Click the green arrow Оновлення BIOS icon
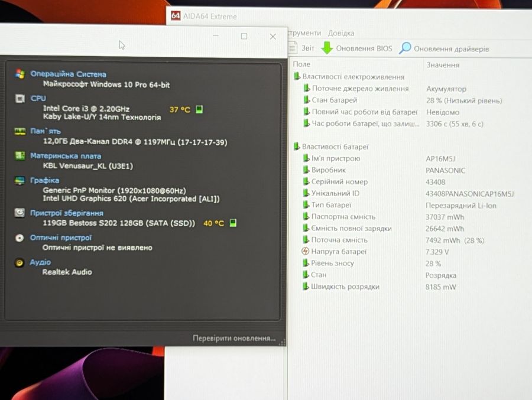The height and width of the screenshot is (400, 532). tap(327, 48)
